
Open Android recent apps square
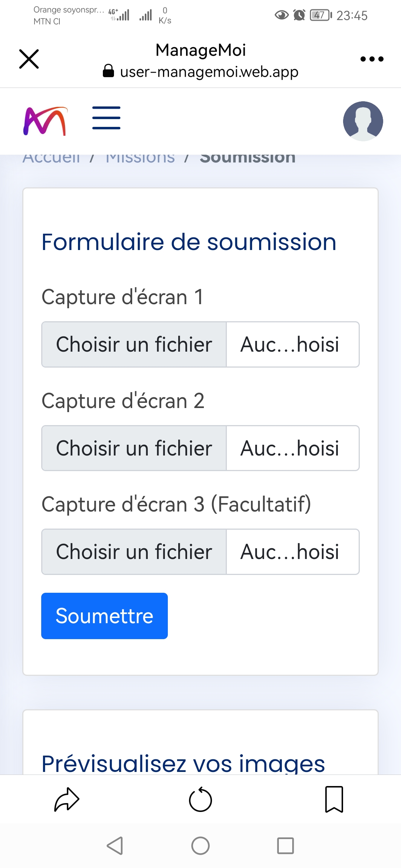(x=285, y=846)
